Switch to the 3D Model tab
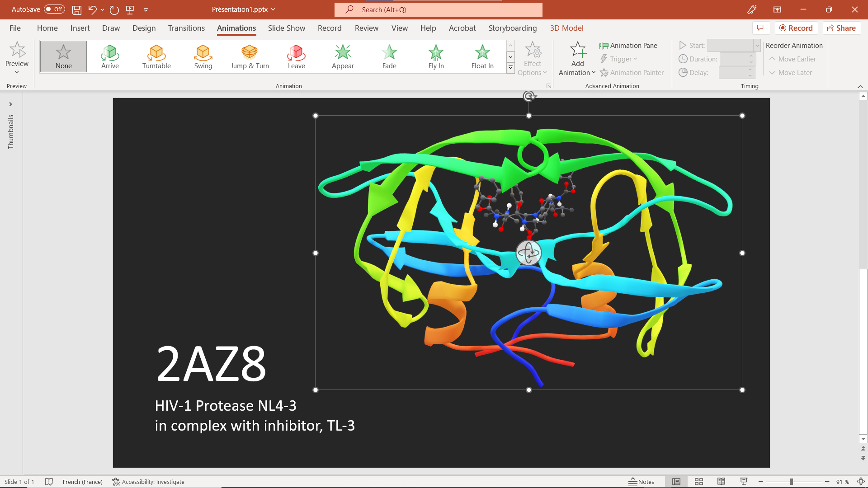Image resolution: width=868 pixels, height=488 pixels. tap(566, 28)
